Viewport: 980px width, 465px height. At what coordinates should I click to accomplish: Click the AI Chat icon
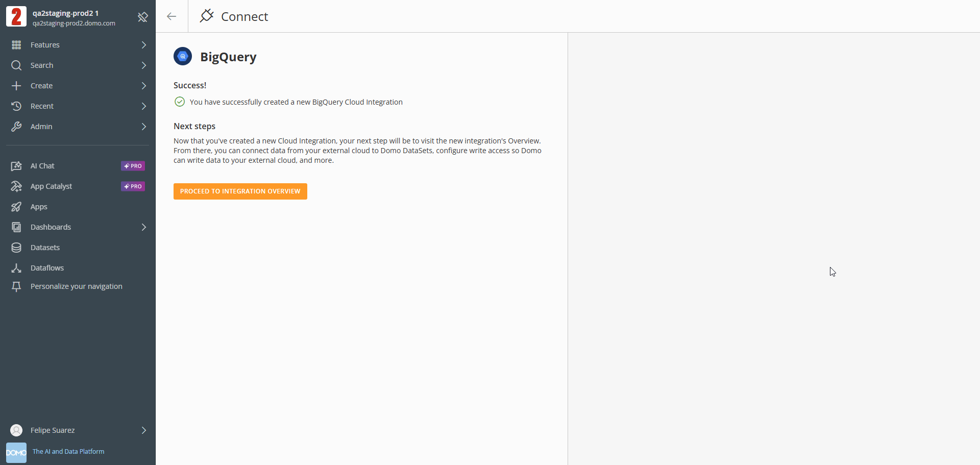16,166
